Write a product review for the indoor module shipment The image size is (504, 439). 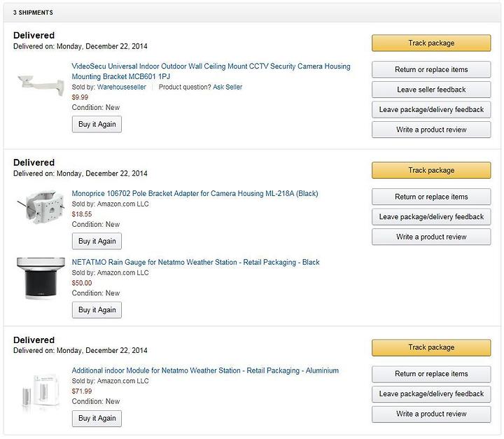coord(431,414)
